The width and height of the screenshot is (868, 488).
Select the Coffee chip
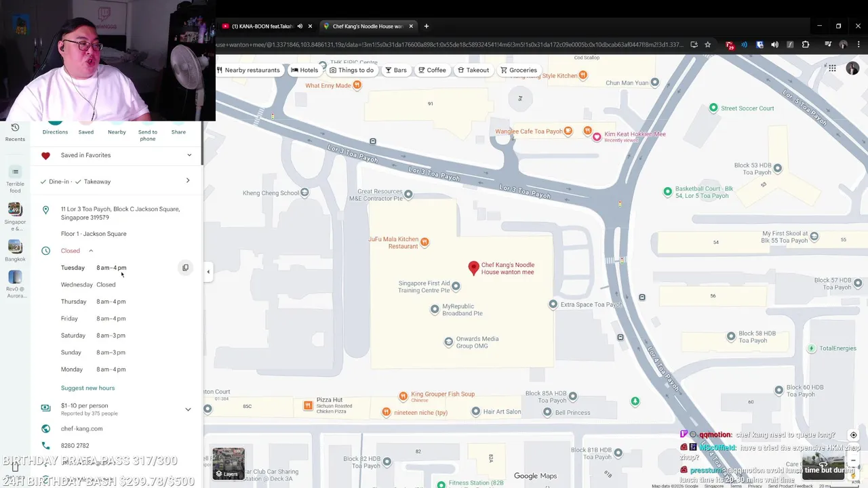[x=432, y=70]
